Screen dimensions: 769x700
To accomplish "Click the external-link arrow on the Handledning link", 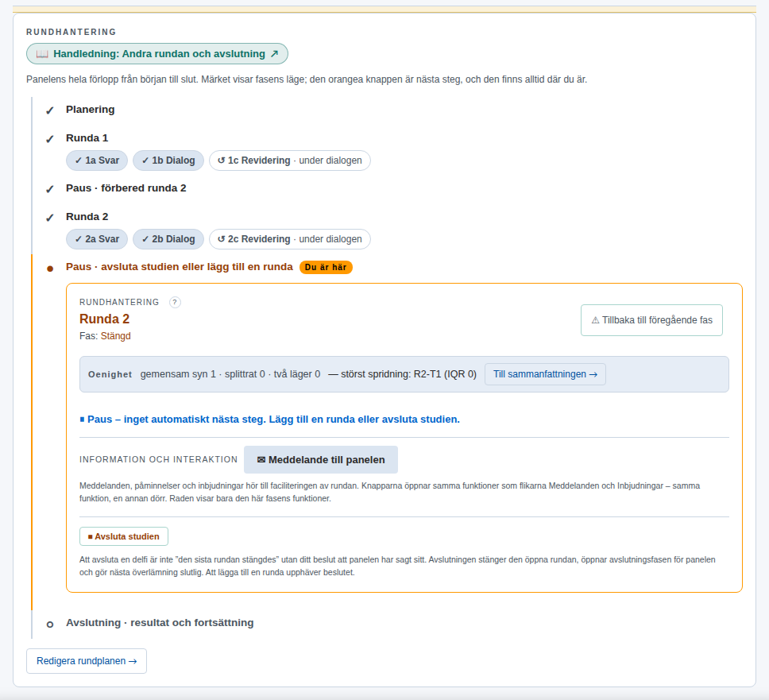I will (x=275, y=54).
